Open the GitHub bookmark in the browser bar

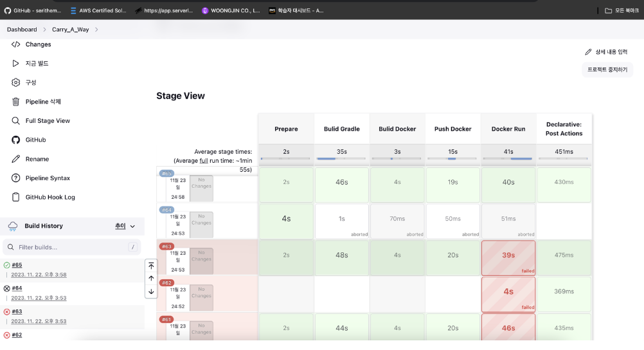coord(32,11)
